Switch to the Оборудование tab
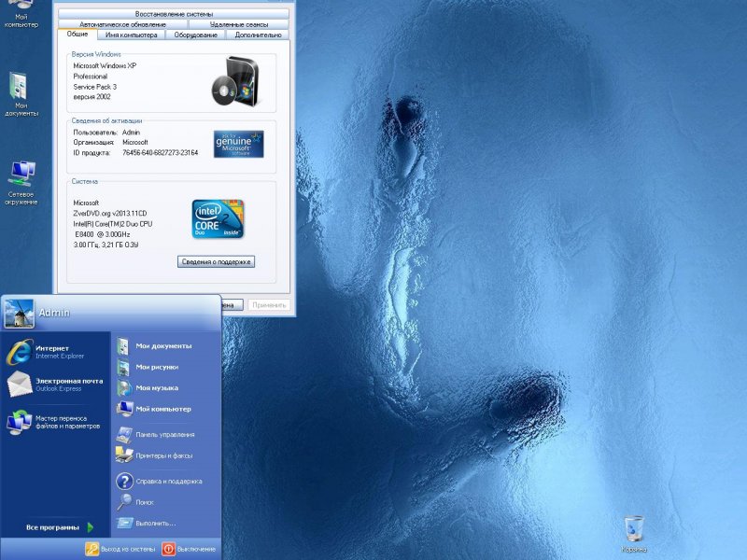 [x=195, y=35]
